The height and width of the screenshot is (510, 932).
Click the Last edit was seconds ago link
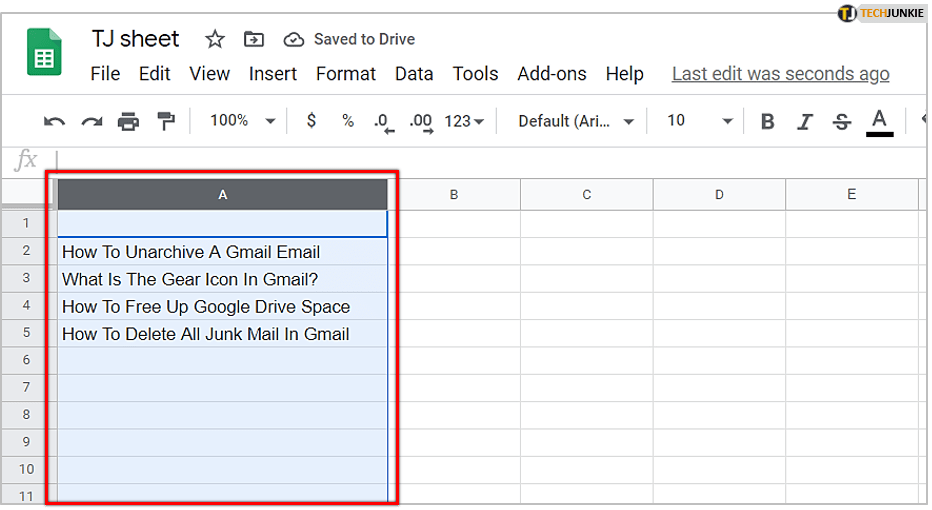[x=780, y=74]
